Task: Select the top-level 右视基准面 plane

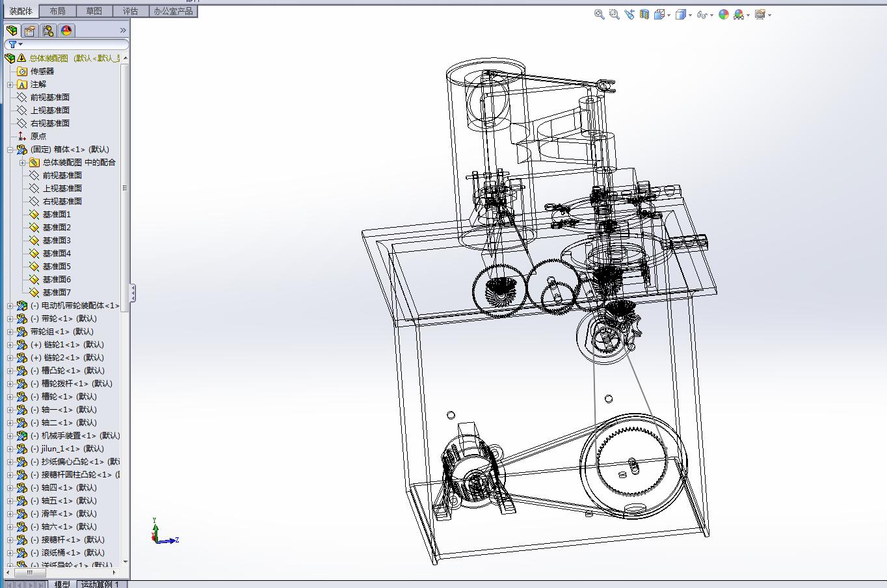Action: coord(50,123)
